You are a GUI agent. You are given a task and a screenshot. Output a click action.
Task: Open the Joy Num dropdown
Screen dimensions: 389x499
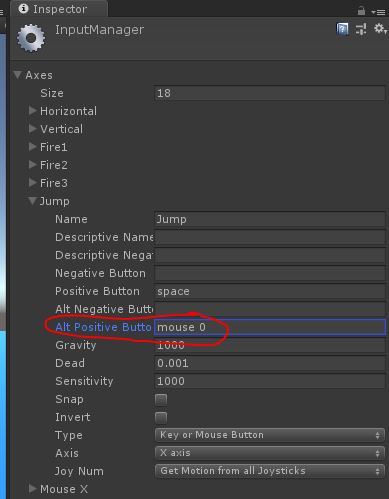270,471
